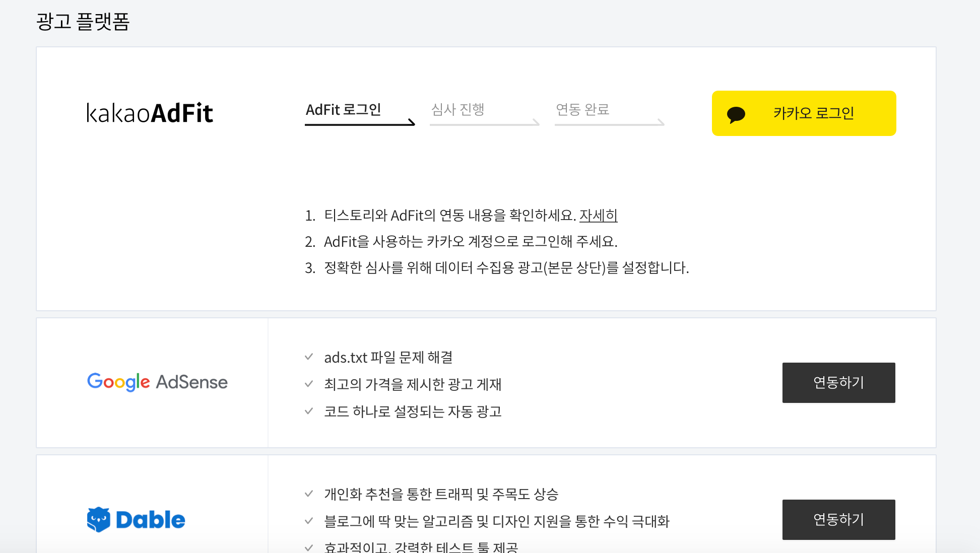Click checkmark beside '개인화 추천을 통한 트래픽'
980x553 pixels.
tap(309, 494)
